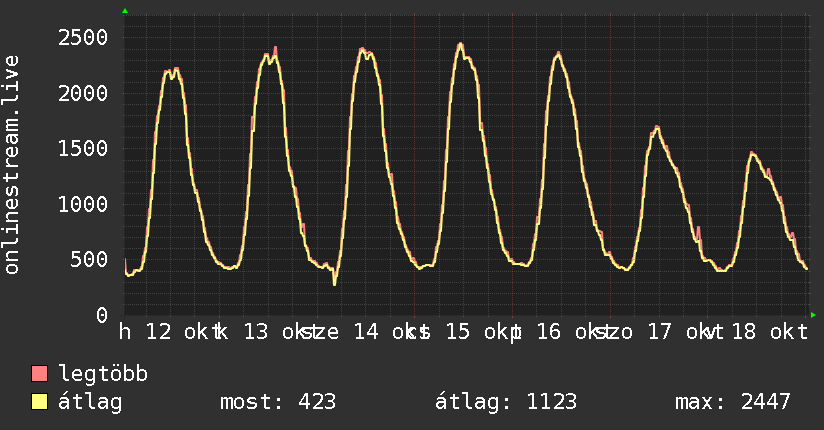824x430 pixels.
Task: Select the legtöbb legend label
Action: pos(103,374)
